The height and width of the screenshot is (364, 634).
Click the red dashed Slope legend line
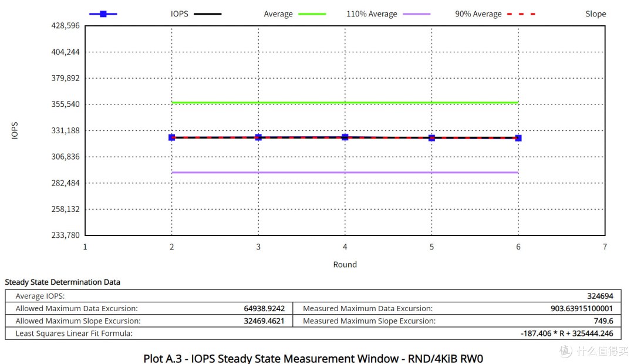pos(521,14)
